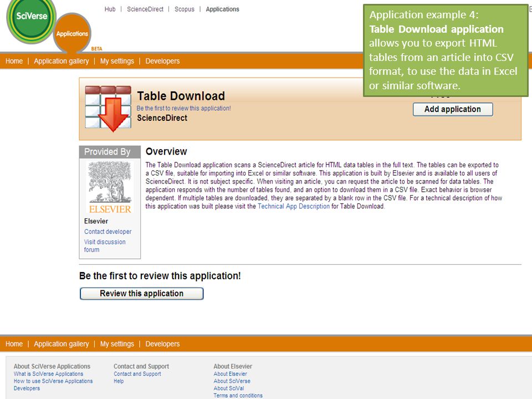Screen dimensions: 532x399
Task: Open Developers in bottom orange menu
Action: pyautogui.click(x=162, y=344)
